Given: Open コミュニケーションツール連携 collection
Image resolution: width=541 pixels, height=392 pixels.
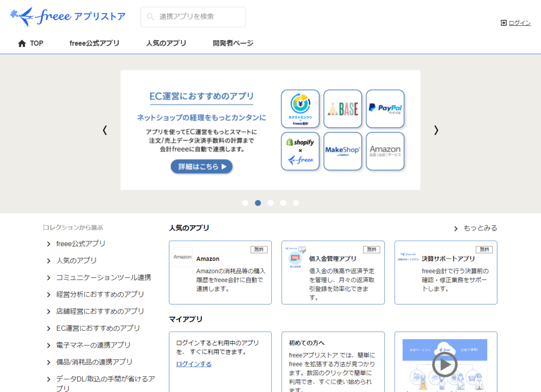Looking at the screenshot, I should 104,278.
